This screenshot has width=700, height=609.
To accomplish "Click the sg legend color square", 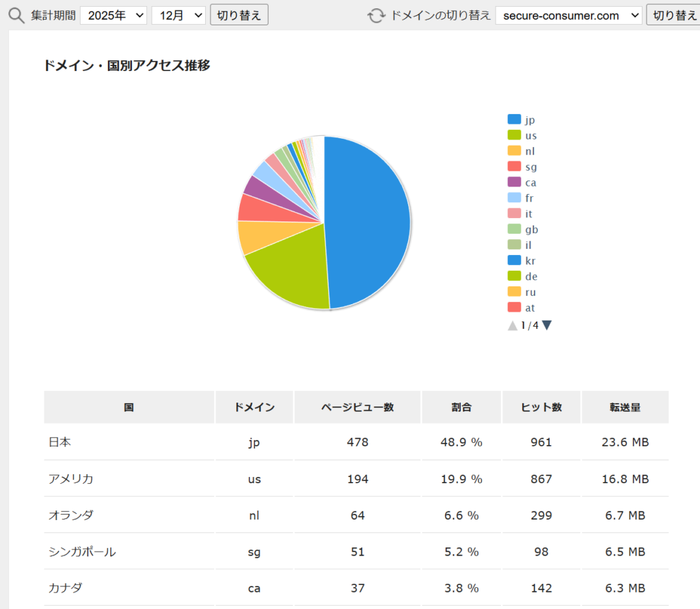I will click(514, 167).
